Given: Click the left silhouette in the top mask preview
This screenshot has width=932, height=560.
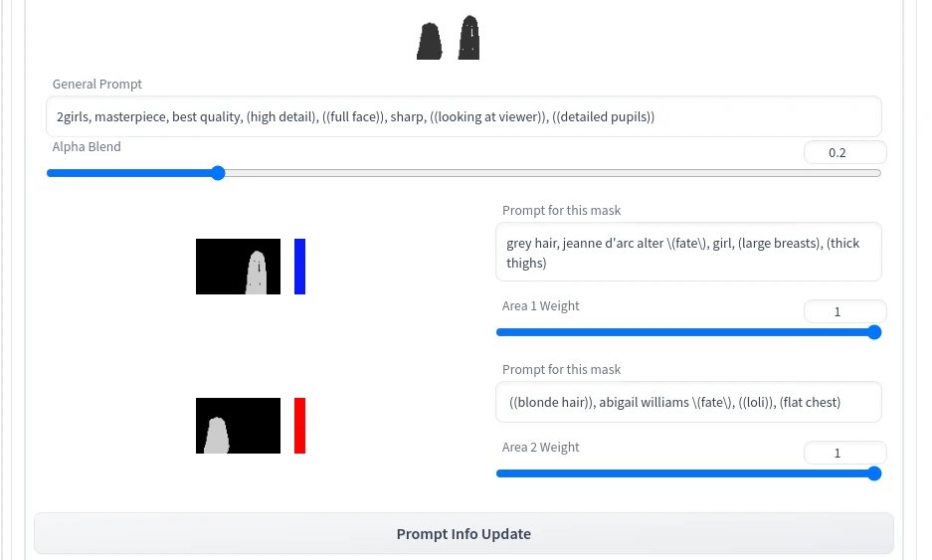Looking at the screenshot, I should coord(429,42).
